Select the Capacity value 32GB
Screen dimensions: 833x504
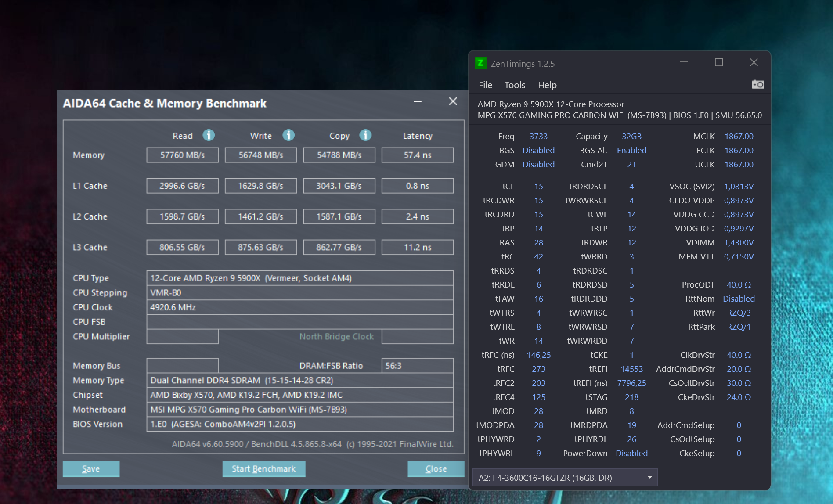[x=631, y=137]
